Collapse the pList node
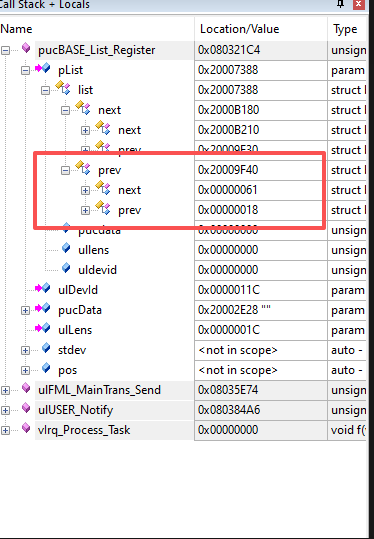Image resolution: width=374 pixels, height=539 pixels. (x=25, y=70)
